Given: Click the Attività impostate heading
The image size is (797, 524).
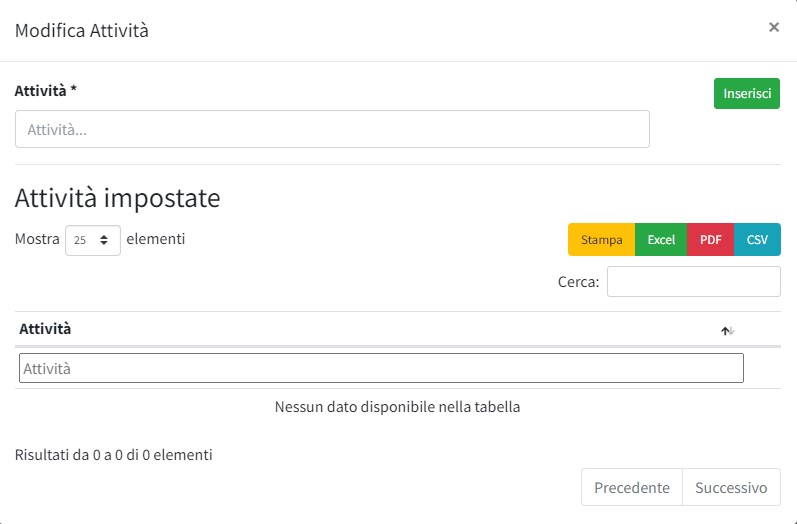Looking at the screenshot, I should pyautogui.click(x=118, y=198).
